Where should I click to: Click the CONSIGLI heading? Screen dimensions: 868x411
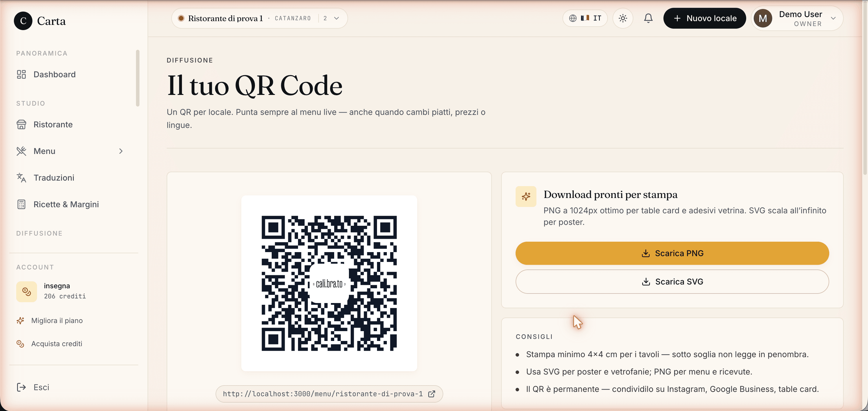534,337
